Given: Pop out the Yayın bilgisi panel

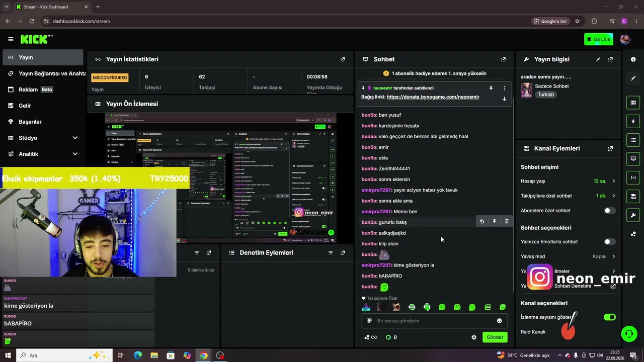Looking at the screenshot, I should 610,59.
